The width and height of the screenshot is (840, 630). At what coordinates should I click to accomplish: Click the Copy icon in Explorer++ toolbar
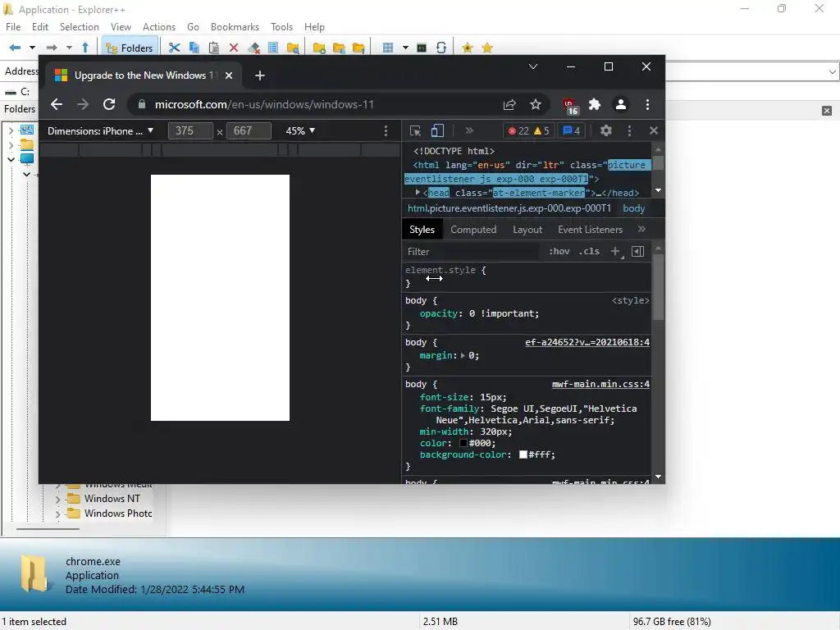pyautogui.click(x=194, y=48)
